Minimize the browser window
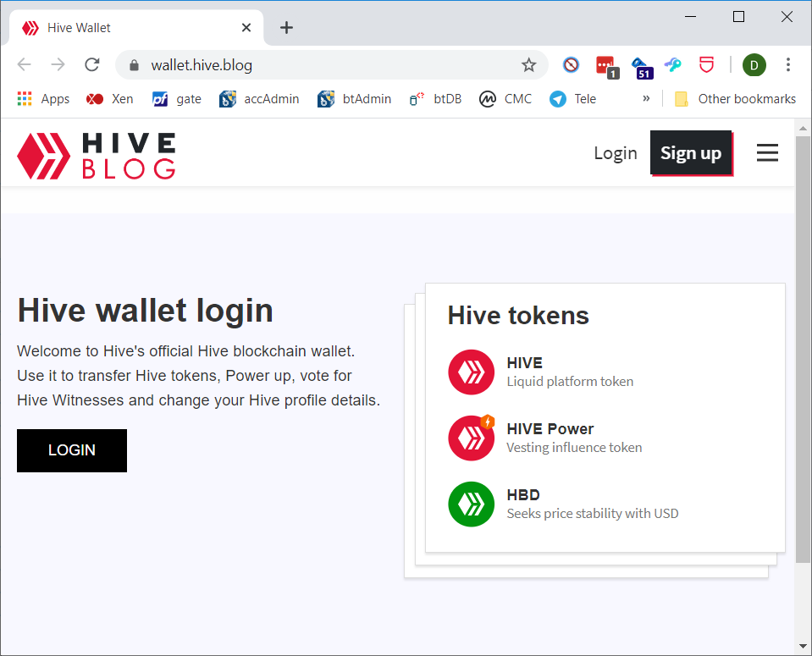The width and height of the screenshot is (812, 656). click(x=690, y=17)
